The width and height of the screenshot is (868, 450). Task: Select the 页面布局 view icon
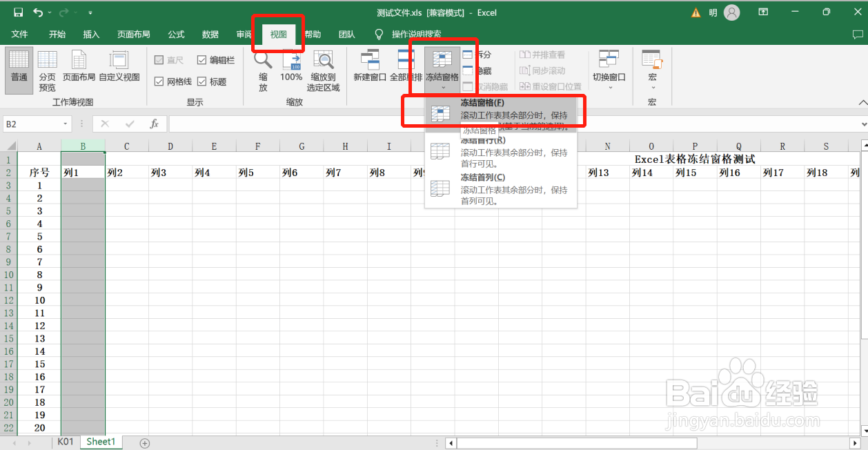coord(79,66)
